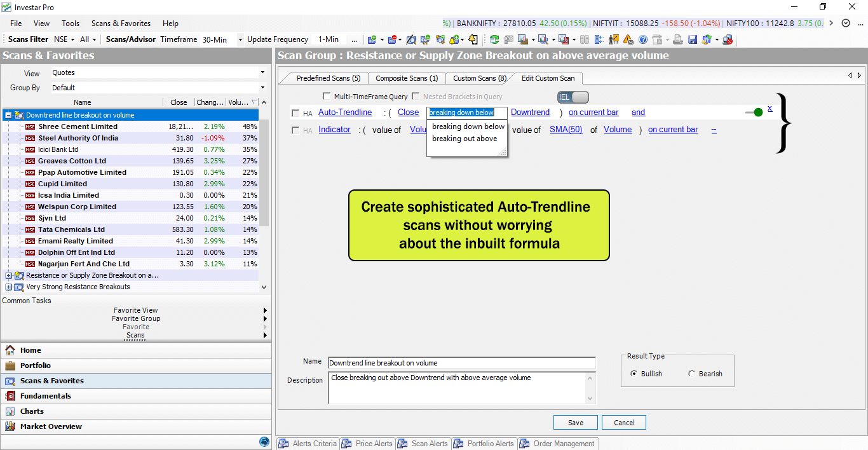Click the blue help question mark icon
This screenshot has height=450, width=868.
[x=642, y=39]
